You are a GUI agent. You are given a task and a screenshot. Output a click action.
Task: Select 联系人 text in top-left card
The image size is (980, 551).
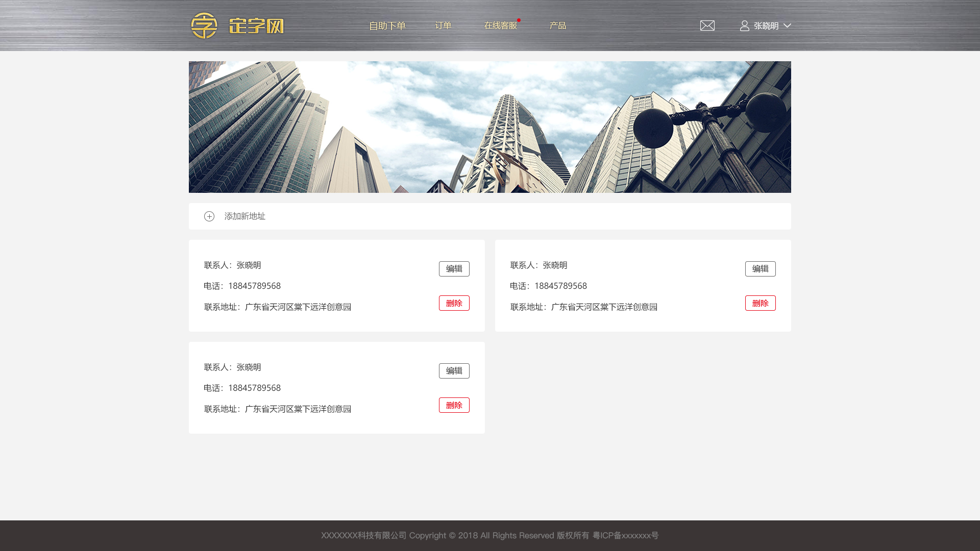pos(233,265)
